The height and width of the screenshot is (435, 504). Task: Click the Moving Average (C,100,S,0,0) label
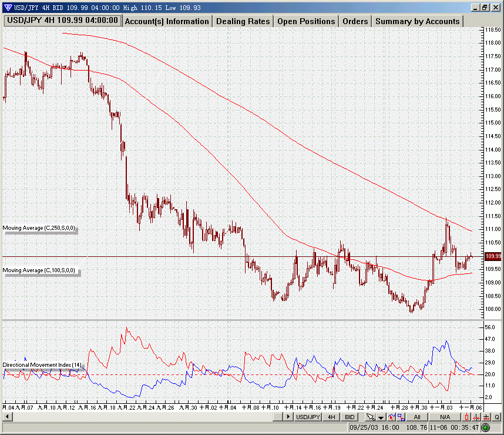pos(39,270)
